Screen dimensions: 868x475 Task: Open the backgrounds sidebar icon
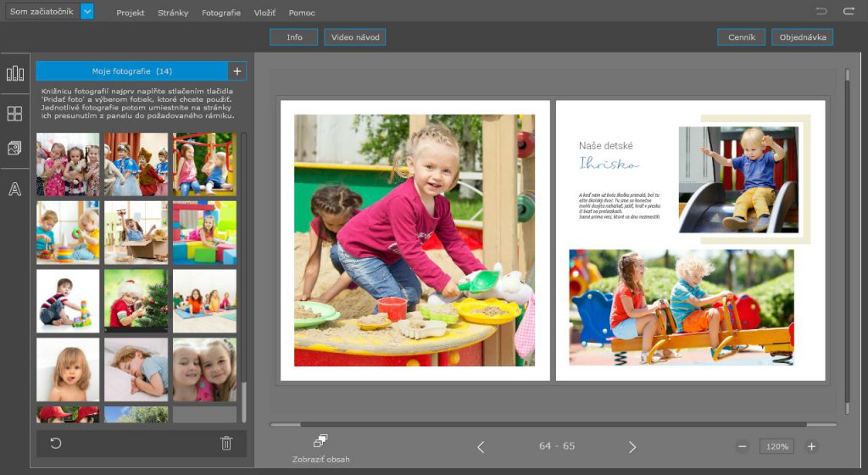(x=14, y=148)
